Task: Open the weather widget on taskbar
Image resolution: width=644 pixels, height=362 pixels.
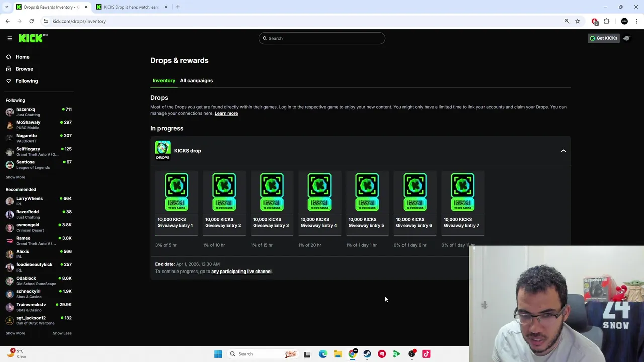Action: click(16, 354)
